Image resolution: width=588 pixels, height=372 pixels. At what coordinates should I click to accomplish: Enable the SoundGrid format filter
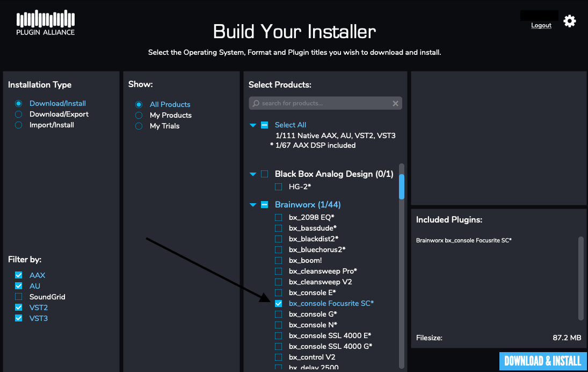18,297
